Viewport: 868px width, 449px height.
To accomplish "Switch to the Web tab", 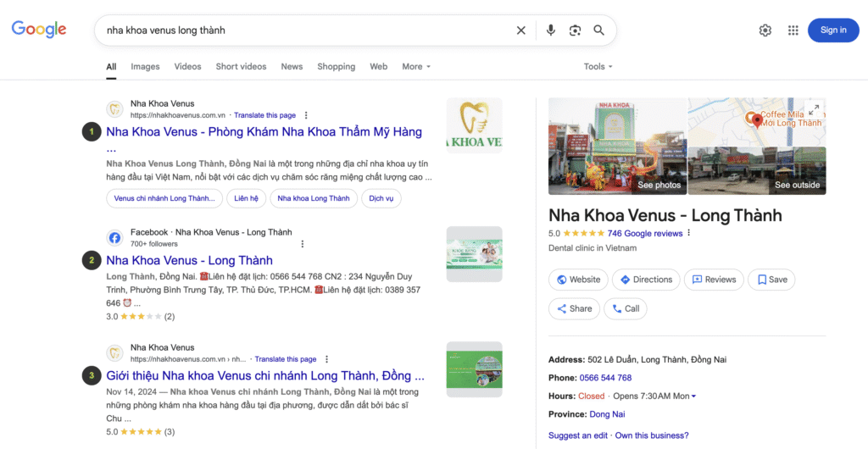I will coord(379,66).
